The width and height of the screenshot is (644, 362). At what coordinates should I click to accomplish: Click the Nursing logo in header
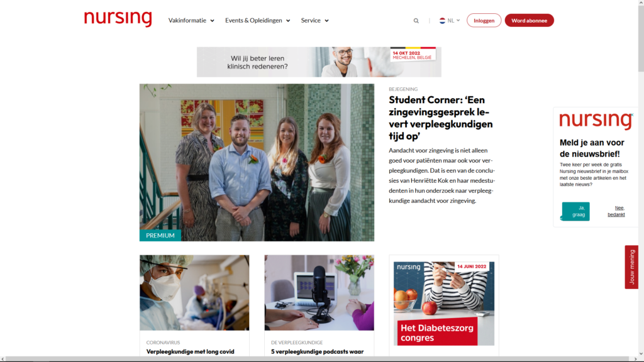click(x=118, y=18)
